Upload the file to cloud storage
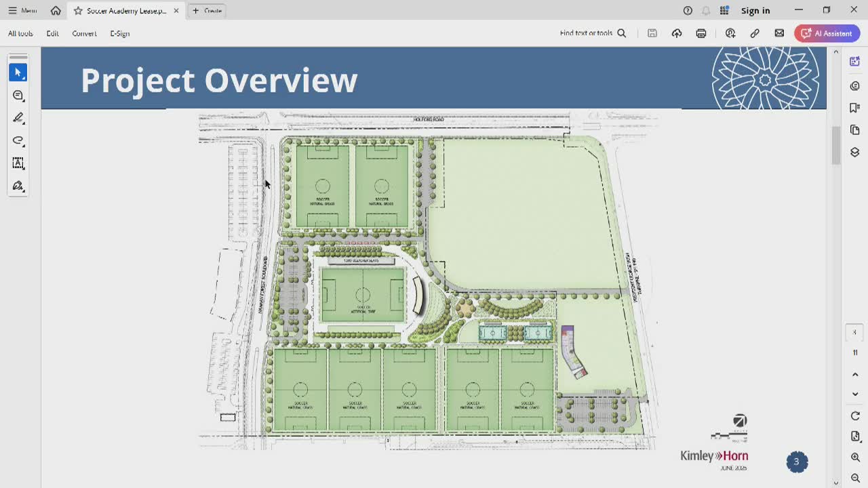 pos(677,33)
